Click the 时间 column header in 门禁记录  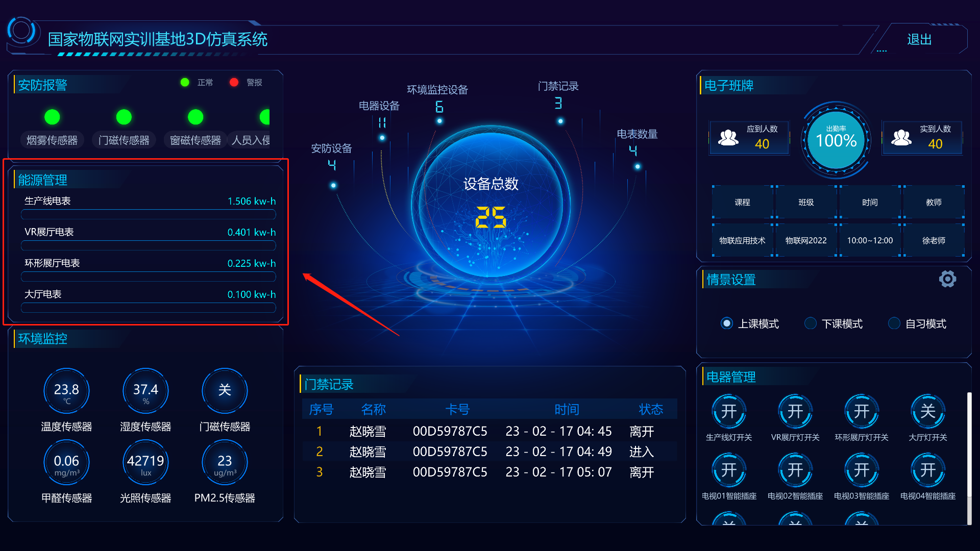click(567, 409)
